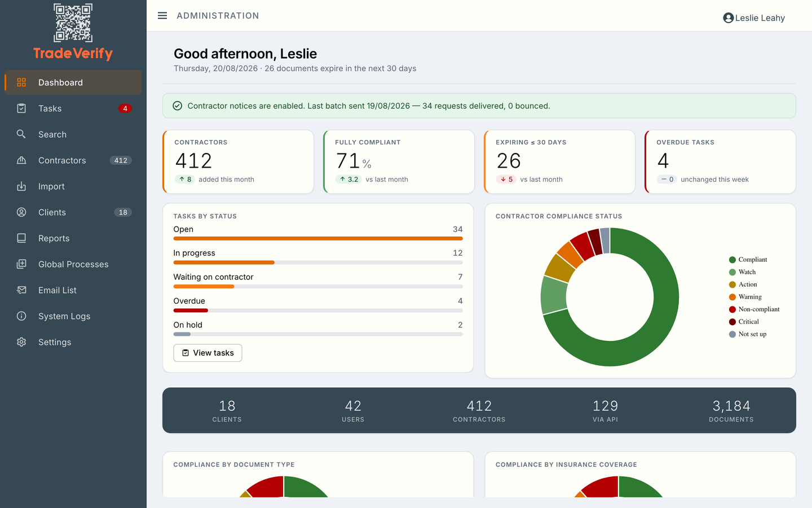Screen dimensions: 812x508
Task: Click the 412 Contractors summary figure
Action: point(479,406)
